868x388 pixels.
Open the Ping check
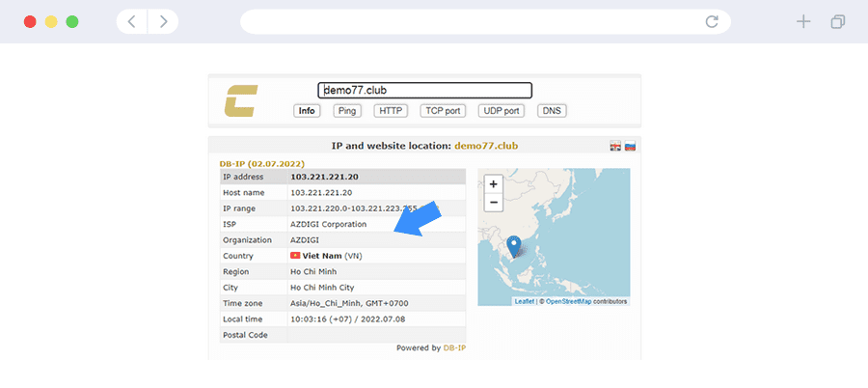point(347,111)
